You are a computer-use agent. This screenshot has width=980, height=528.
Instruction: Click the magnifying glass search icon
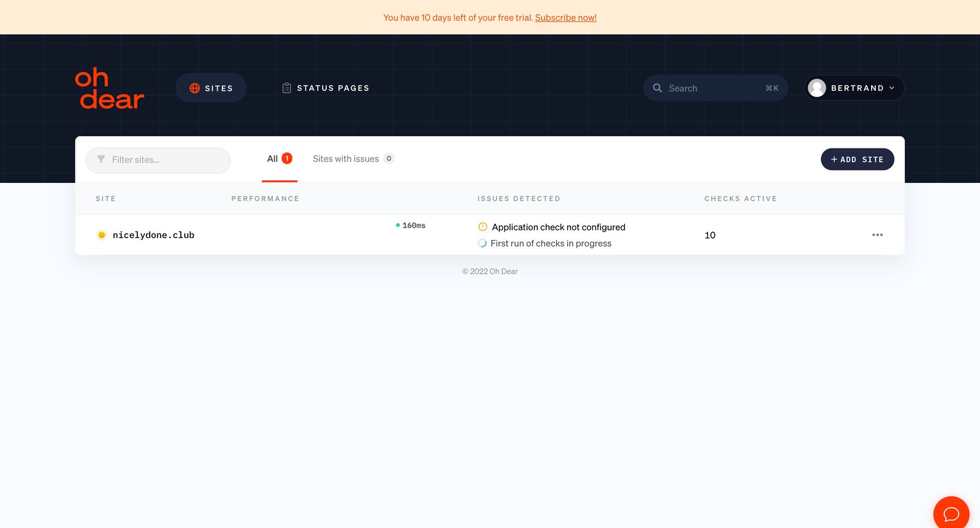tap(657, 88)
